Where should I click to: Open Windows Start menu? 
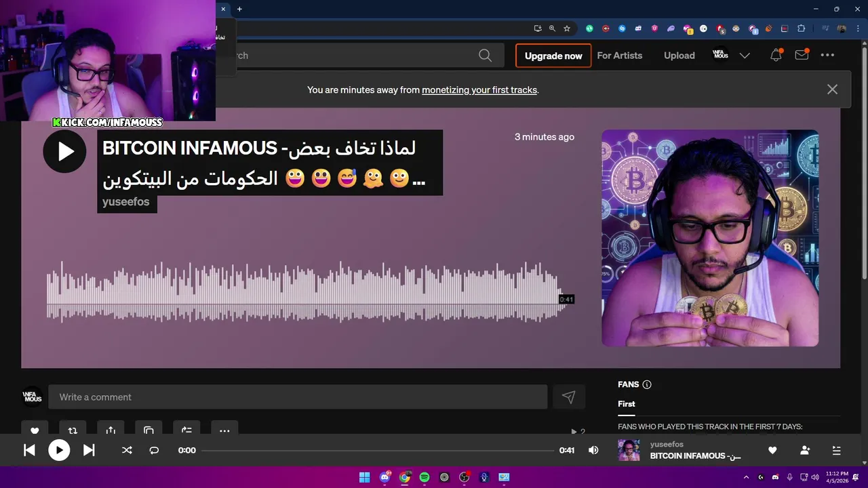point(364,477)
